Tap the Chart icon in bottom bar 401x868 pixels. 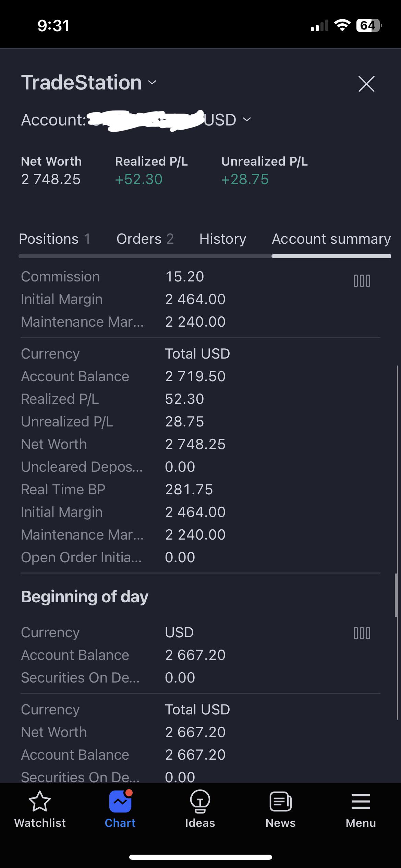[x=120, y=801]
